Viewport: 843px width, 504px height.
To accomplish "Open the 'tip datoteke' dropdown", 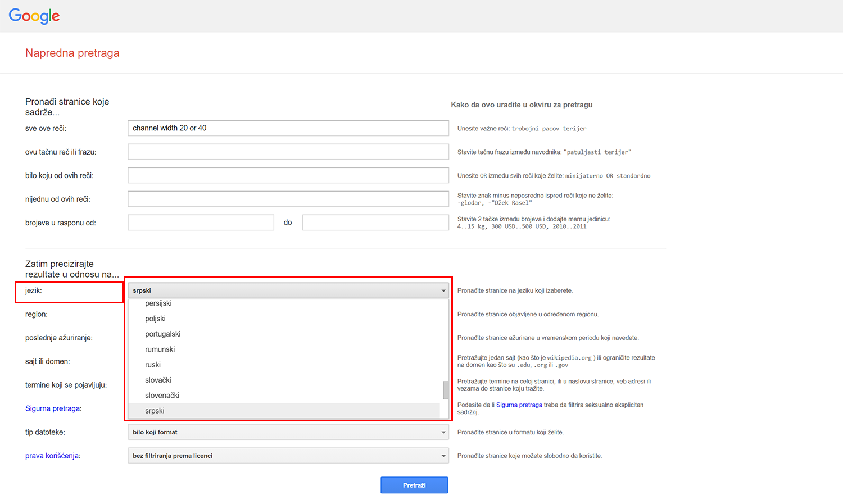I will coord(288,432).
